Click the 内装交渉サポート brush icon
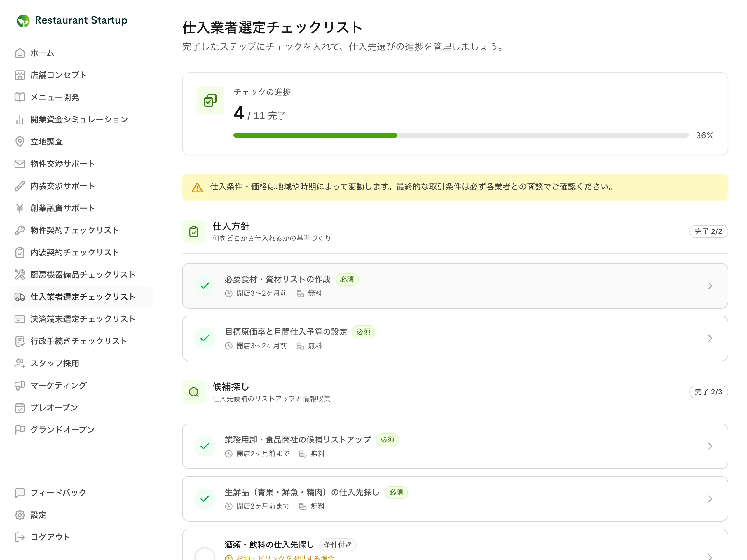Screen dimensions: 747x560 tap(20, 186)
